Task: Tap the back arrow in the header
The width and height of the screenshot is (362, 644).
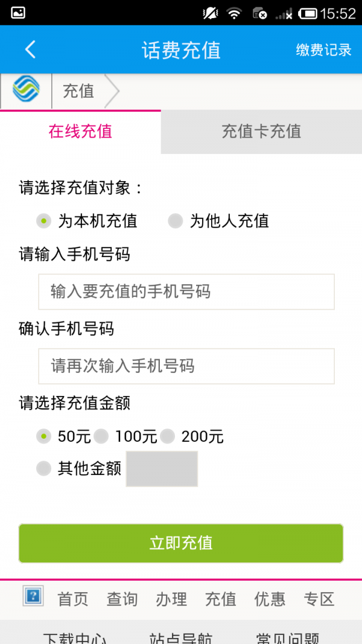Action: pyautogui.click(x=29, y=49)
